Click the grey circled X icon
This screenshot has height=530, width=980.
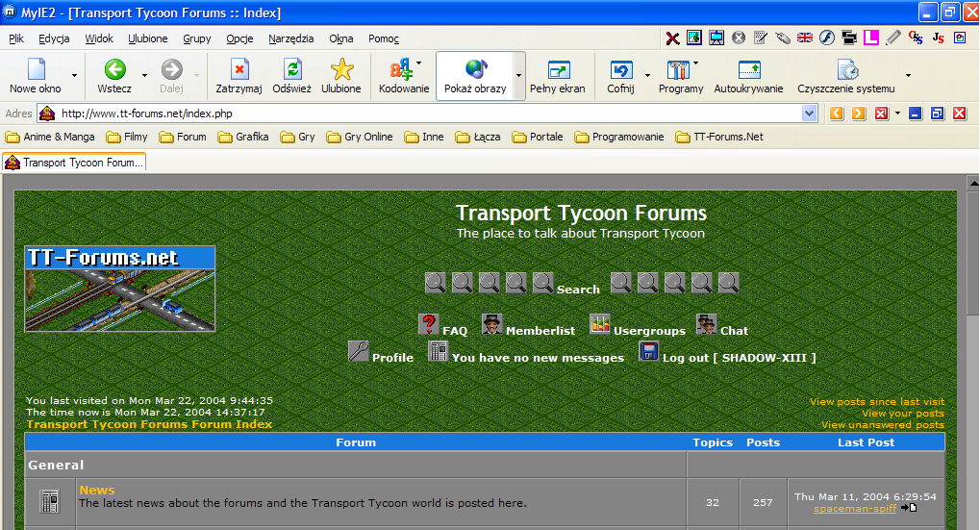coord(739,38)
